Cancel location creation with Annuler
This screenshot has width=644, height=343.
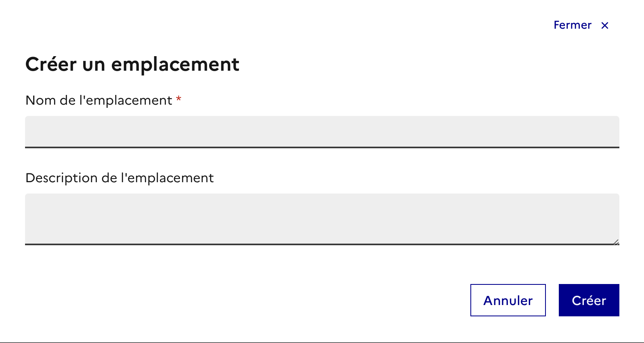[508, 300]
